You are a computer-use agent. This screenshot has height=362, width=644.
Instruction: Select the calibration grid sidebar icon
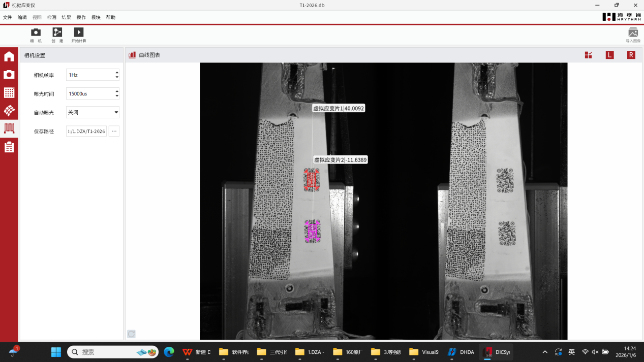click(x=9, y=92)
